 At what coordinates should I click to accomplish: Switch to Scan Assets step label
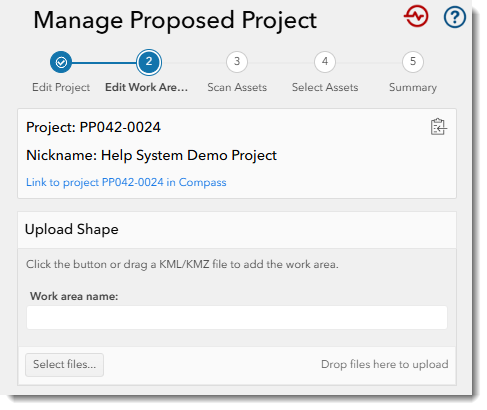tap(237, 87)
